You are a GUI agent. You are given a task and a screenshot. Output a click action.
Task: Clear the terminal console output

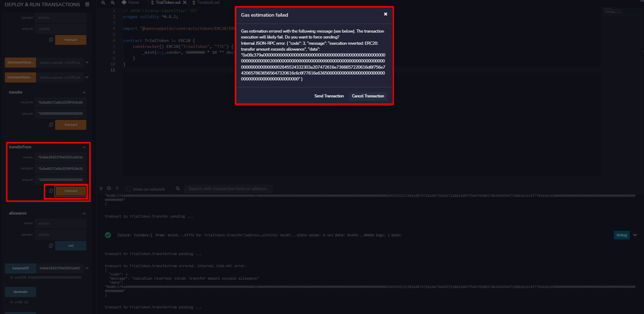click(x=109, y=188)
